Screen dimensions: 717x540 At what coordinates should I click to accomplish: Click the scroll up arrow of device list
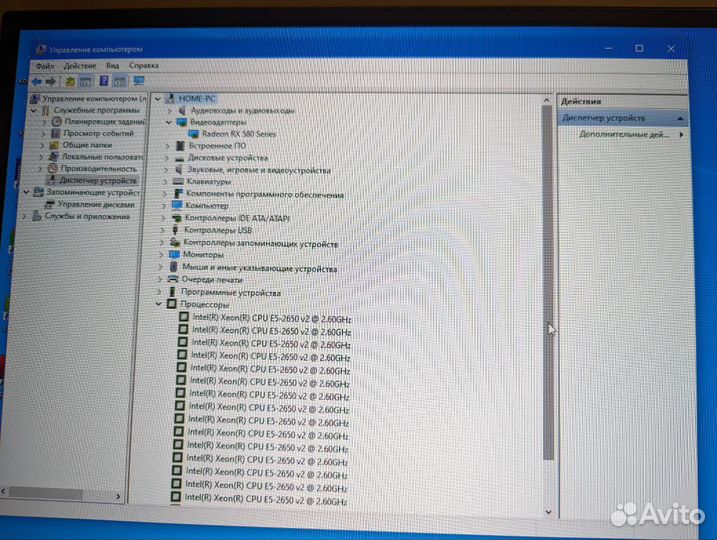(547, 100)
